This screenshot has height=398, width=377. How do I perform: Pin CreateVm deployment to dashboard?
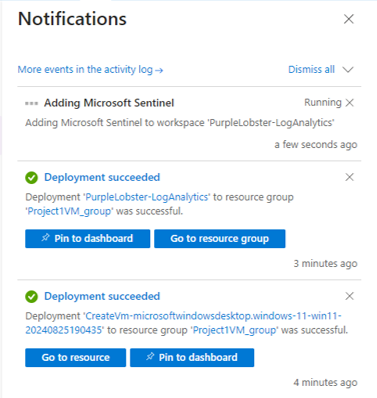pos(192,357)
